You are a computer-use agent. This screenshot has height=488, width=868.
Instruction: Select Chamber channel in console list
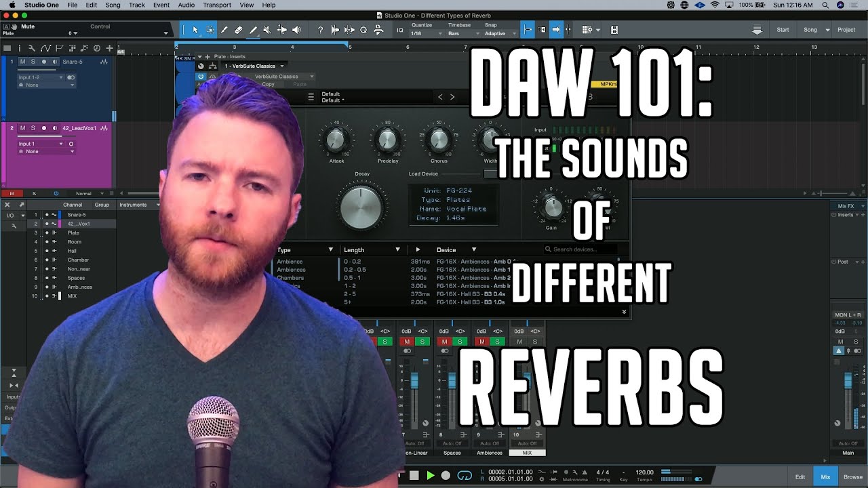78,260
